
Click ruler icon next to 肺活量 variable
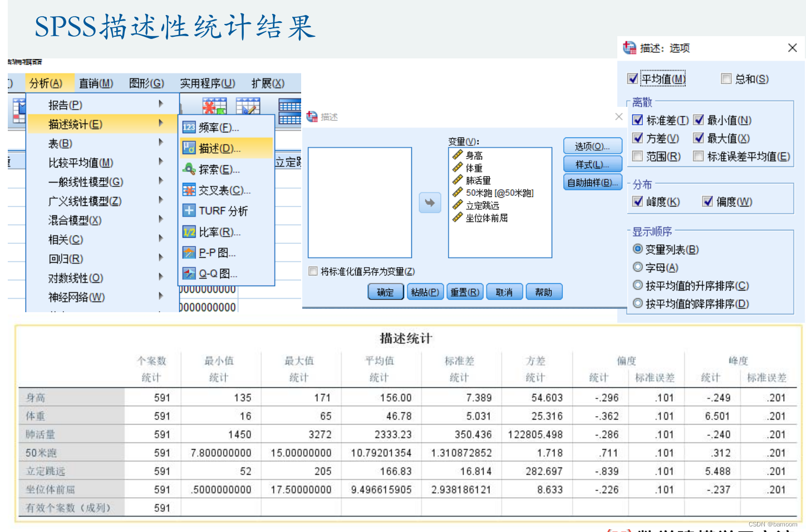[458, 180]
